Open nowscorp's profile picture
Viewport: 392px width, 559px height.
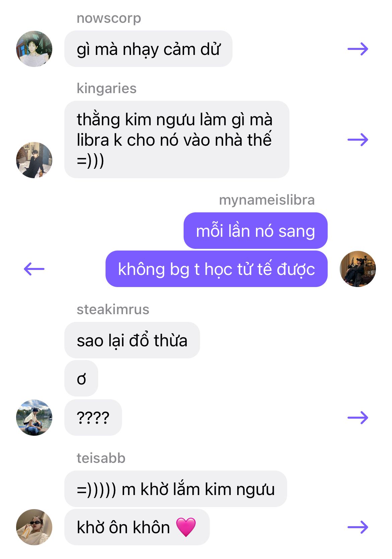point(34,49)
